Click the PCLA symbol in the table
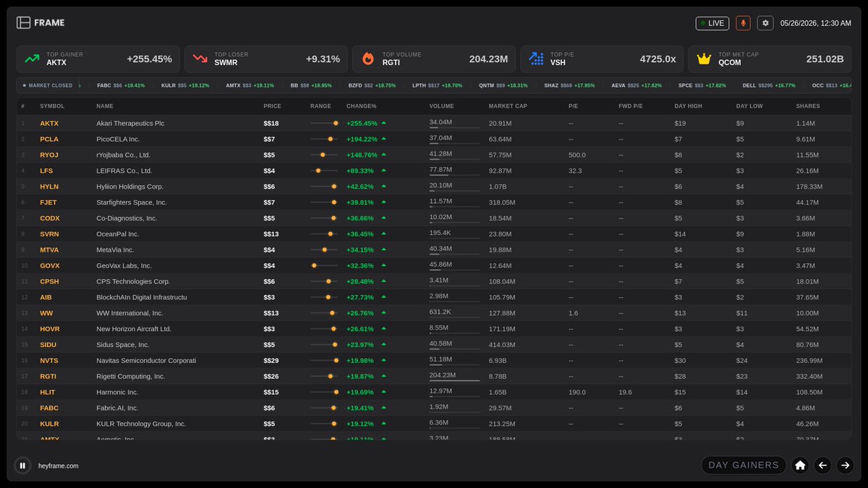 49,139
